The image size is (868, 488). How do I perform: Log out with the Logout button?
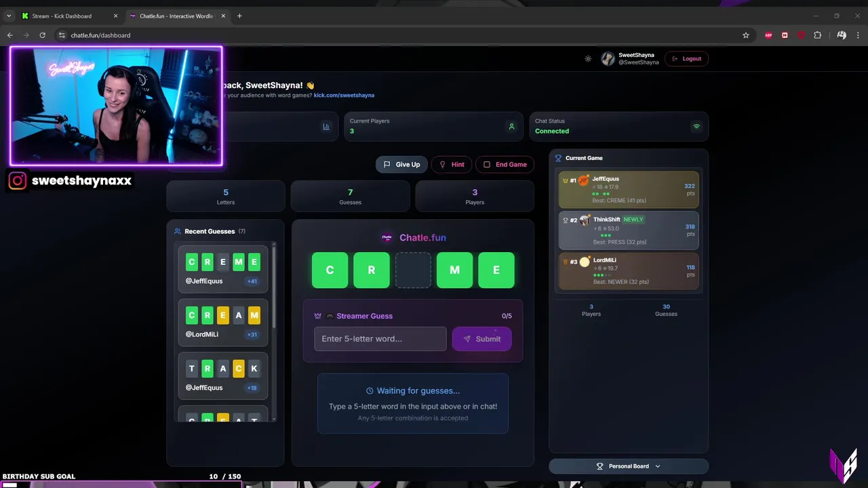(x=687, y=59)
